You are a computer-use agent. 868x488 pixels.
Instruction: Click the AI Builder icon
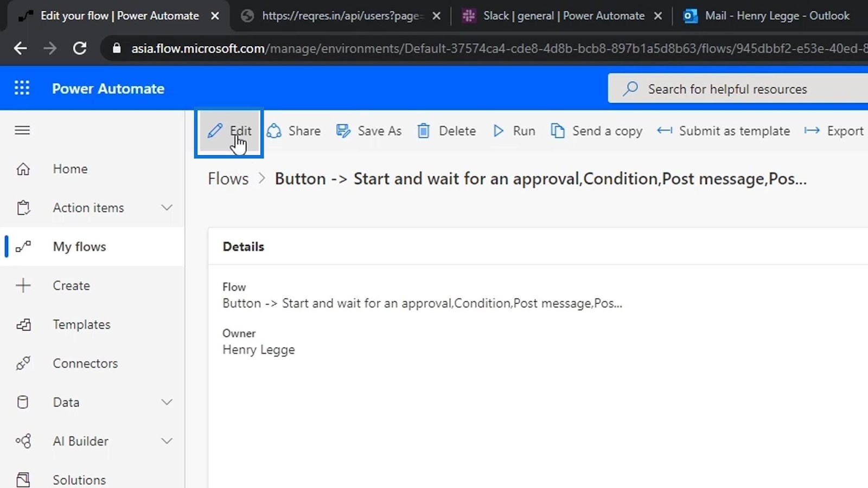(23, 441)
